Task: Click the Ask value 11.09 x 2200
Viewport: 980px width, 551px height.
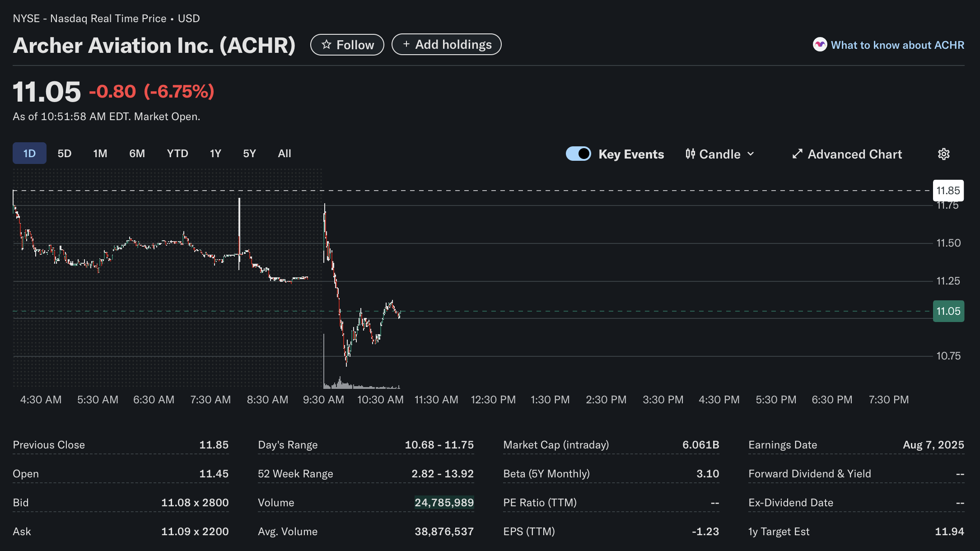Action: coord(195,532)
